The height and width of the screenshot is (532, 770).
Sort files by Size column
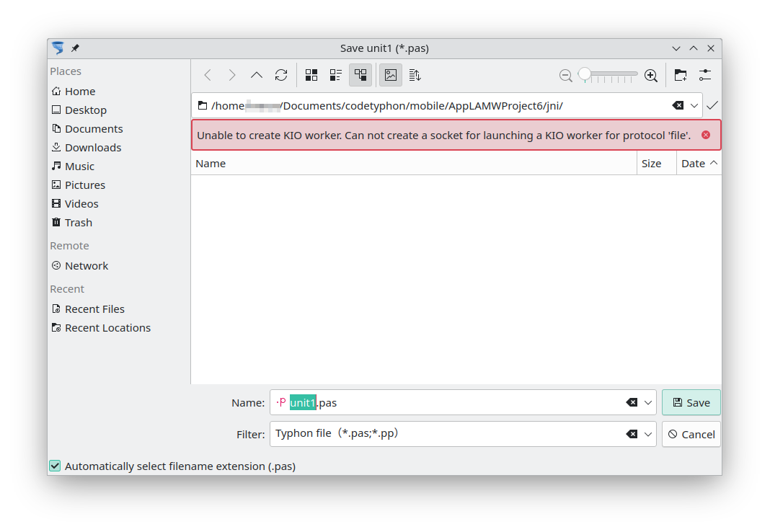tap(657, 164)
